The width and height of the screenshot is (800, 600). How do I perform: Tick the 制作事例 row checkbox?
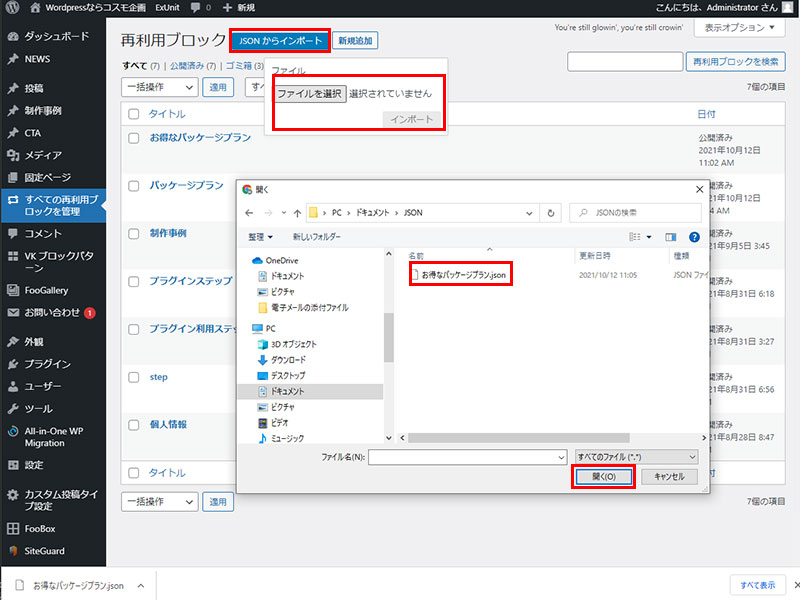point(134,233)
